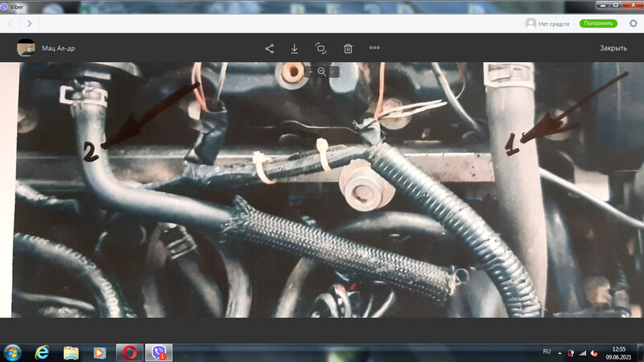The height and width of the screenshot is (362, 644).
Task: Rotate the picture using the rotate icon
Action: [320, 48]
